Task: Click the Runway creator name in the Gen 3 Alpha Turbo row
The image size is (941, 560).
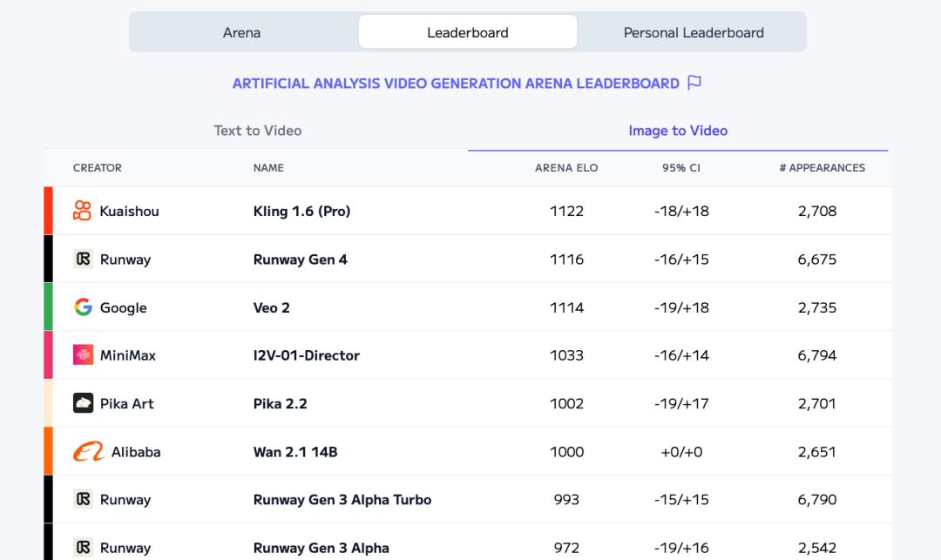Action: point(125,499)
